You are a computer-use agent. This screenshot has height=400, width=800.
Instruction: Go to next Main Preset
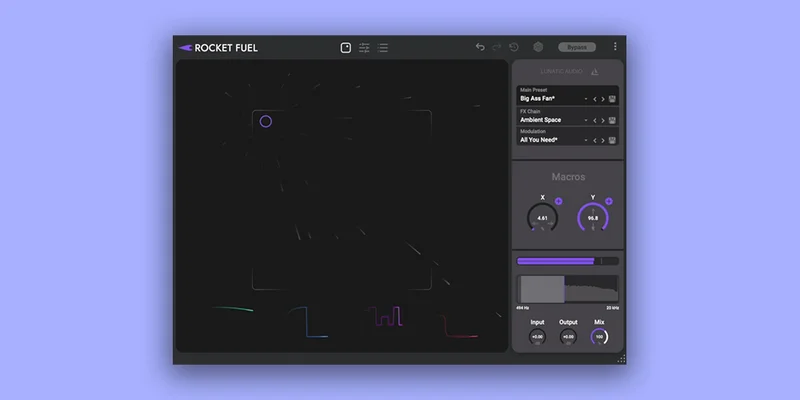[x=603, y=99]
